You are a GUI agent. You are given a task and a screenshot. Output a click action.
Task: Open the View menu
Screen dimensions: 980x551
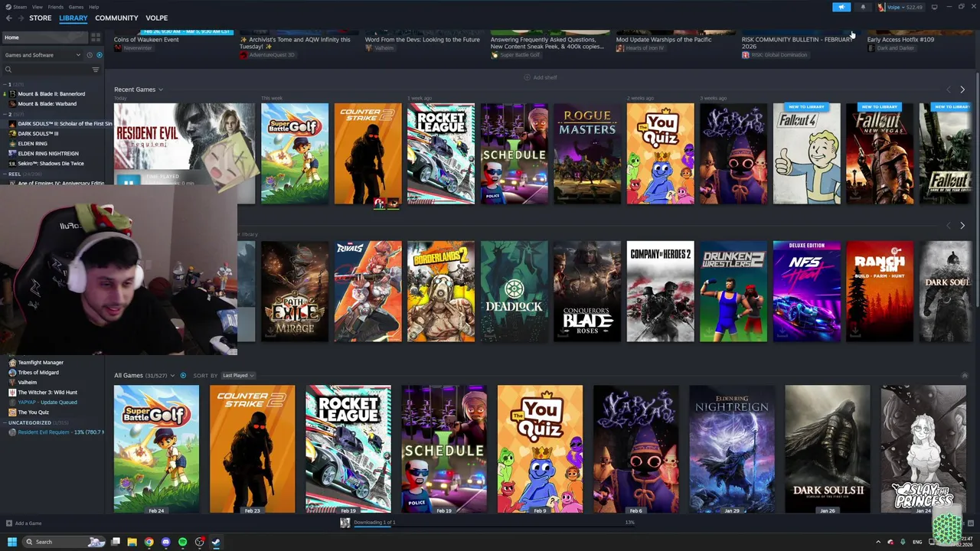[x=37, y=7]
